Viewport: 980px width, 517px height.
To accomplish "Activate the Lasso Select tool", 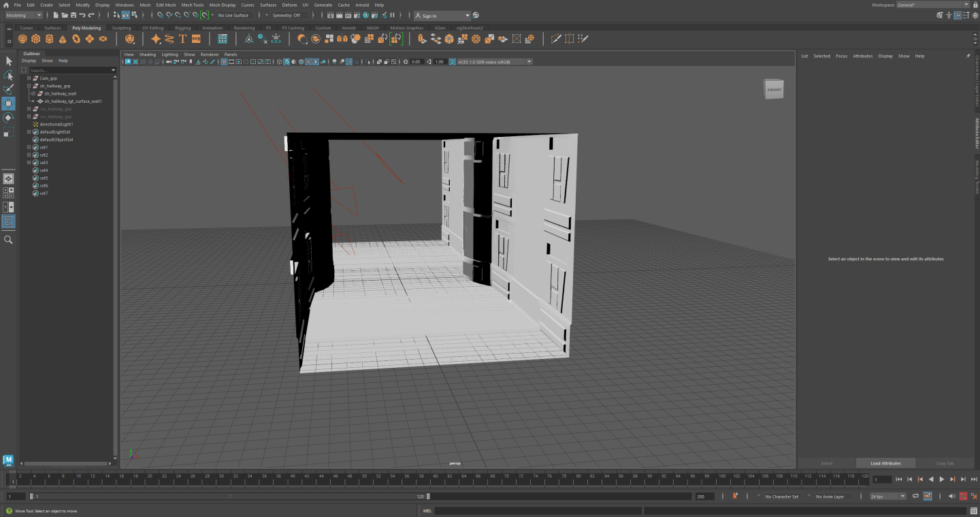I will [x=8, y=76].
